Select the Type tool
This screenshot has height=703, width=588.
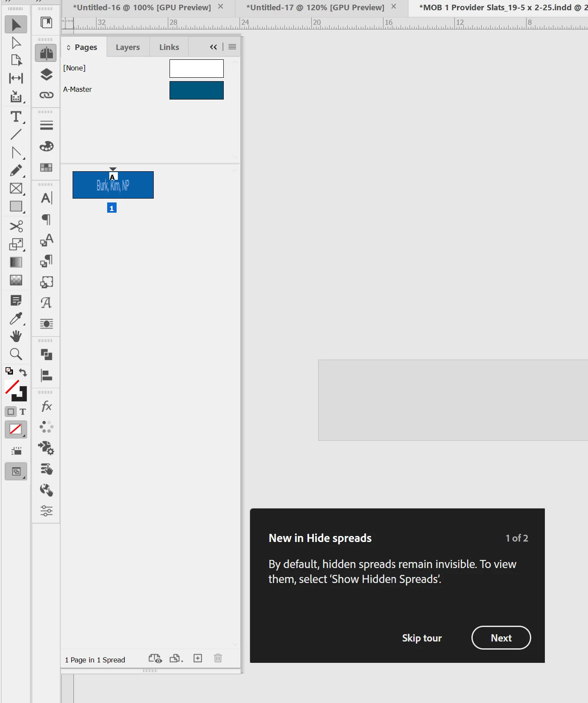coord(16,117)
